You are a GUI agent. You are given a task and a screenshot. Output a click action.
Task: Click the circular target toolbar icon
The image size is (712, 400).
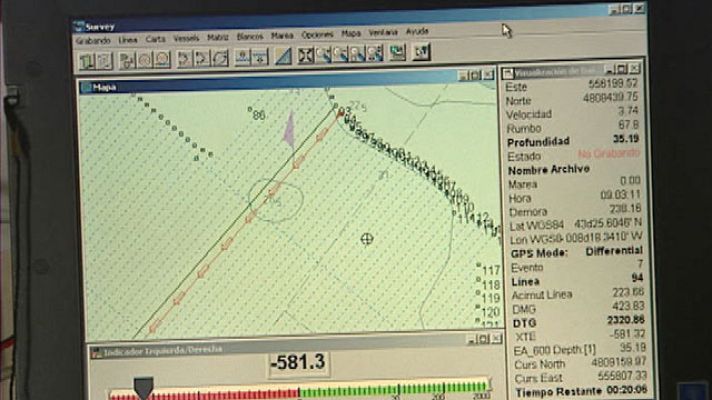[x=145, y=59]
